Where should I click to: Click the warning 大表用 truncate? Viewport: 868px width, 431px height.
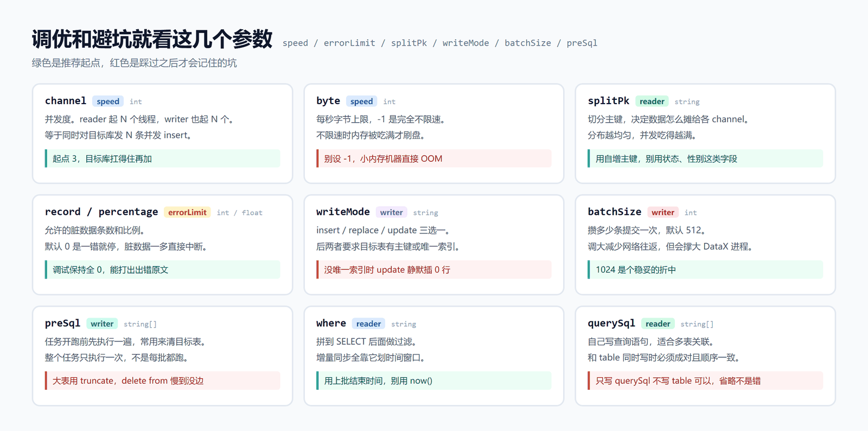[163, 381]
